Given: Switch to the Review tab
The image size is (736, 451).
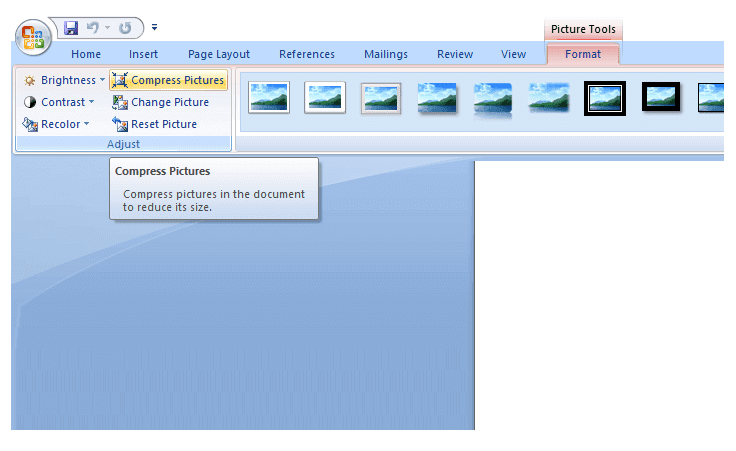Looking at the screenshot, I should (455, 54).
